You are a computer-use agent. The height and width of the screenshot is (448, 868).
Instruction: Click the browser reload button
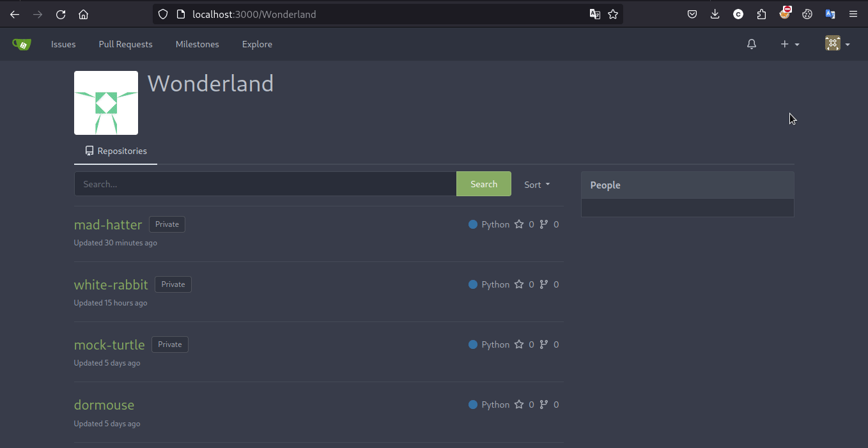(61, 14)
